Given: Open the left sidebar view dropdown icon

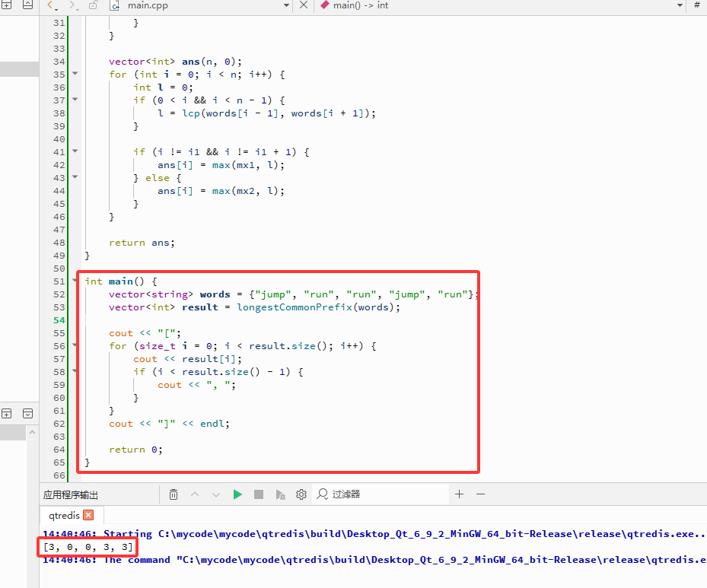Looking at the screenshot, I should click(x=27, y=414).
